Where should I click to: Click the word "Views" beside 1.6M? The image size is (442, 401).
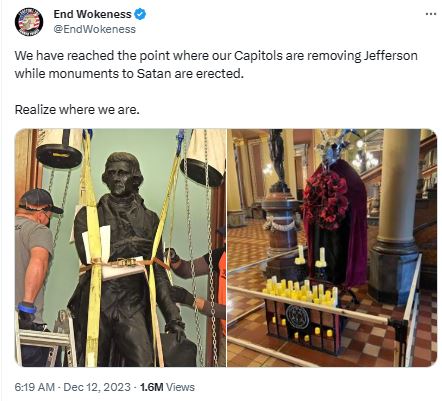pos(180,387)
